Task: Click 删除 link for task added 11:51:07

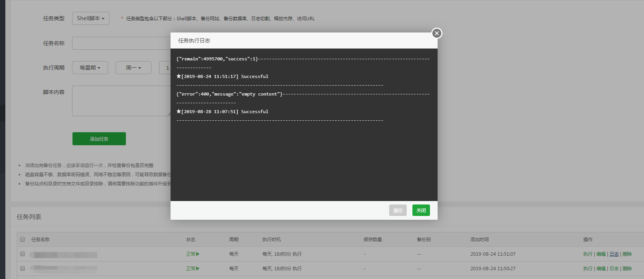Action: [627, 254]
